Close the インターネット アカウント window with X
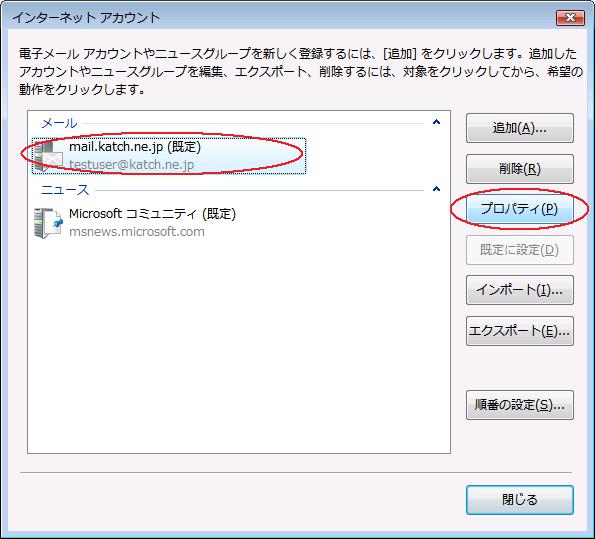 [x=570, y=18]
